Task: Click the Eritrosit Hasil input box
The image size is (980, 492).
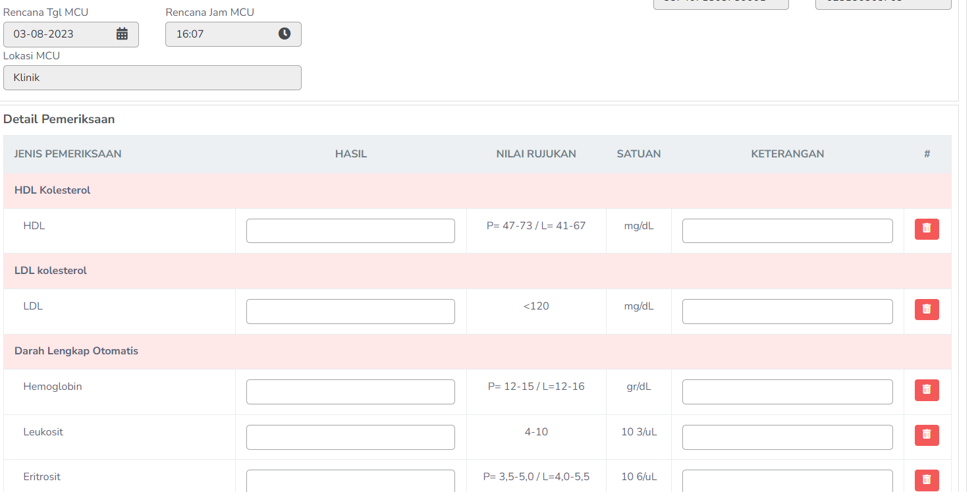Action: pos(350,481)
